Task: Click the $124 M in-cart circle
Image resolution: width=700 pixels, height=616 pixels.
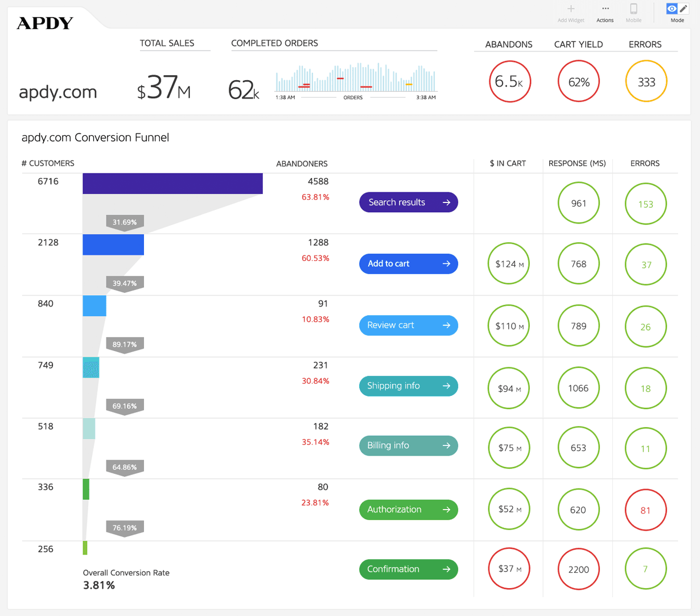Action: (509, 264)
